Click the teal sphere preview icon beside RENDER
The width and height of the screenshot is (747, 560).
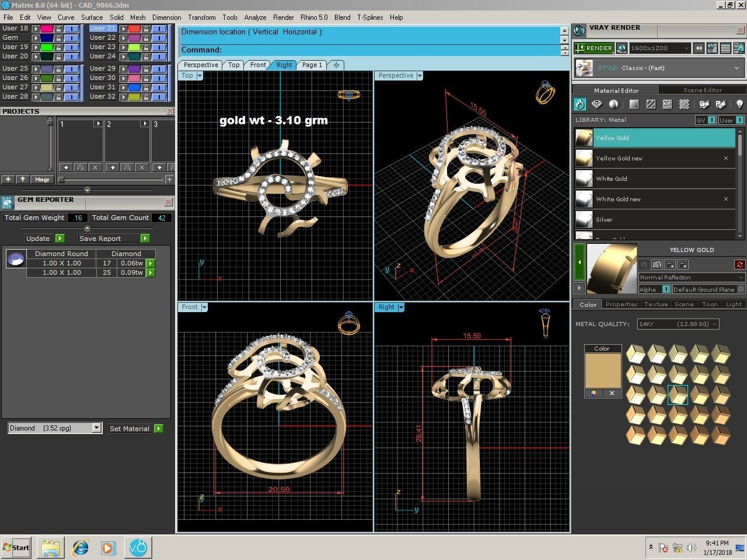(x=622, y=48)
